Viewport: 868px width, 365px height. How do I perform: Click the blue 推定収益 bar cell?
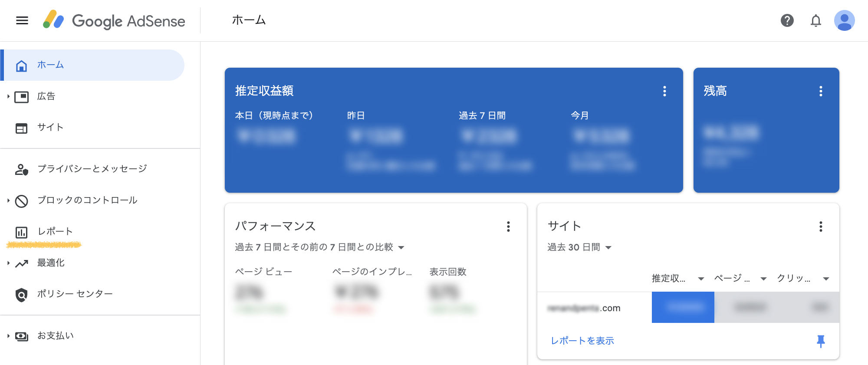(683, 307)
